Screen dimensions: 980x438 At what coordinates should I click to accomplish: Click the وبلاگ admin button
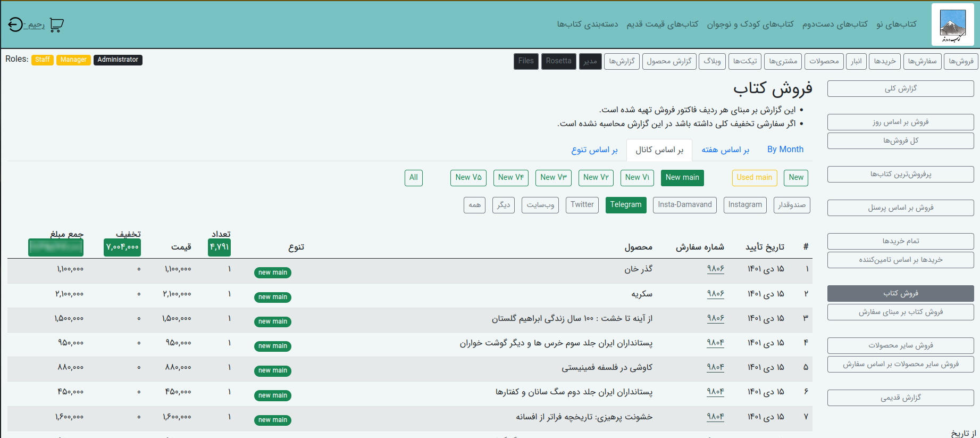pos(712,61)
